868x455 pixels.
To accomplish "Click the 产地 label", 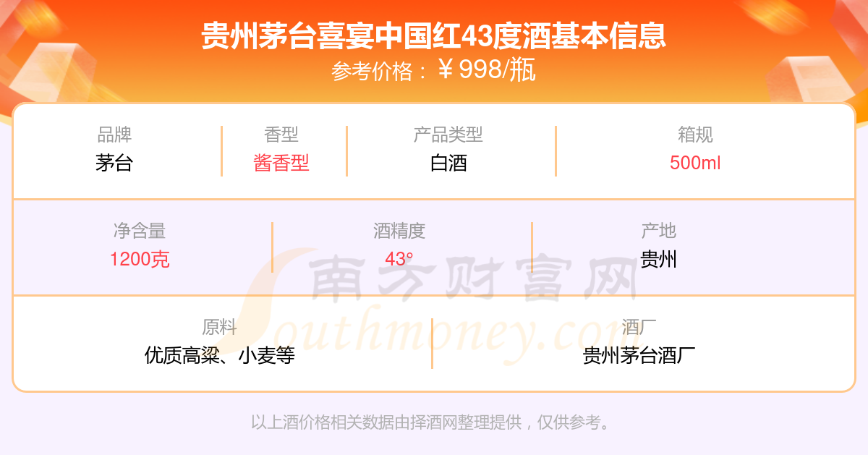I will (658, 231).
